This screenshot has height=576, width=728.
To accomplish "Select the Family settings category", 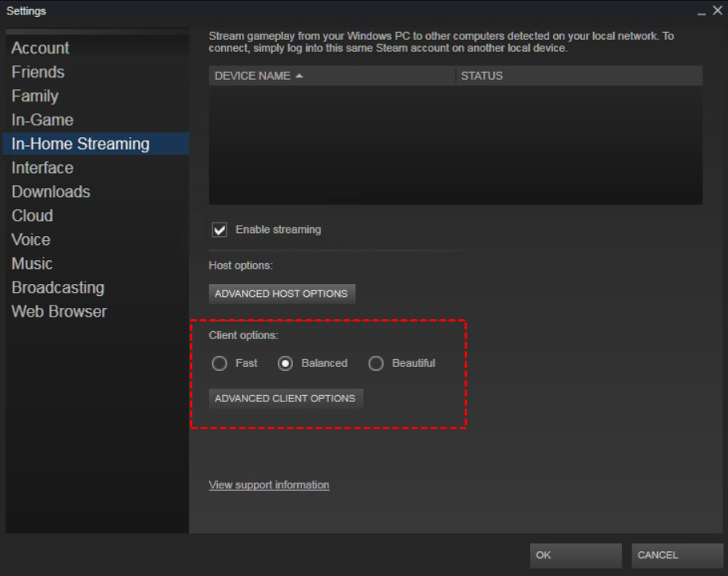I will [35, 96].
